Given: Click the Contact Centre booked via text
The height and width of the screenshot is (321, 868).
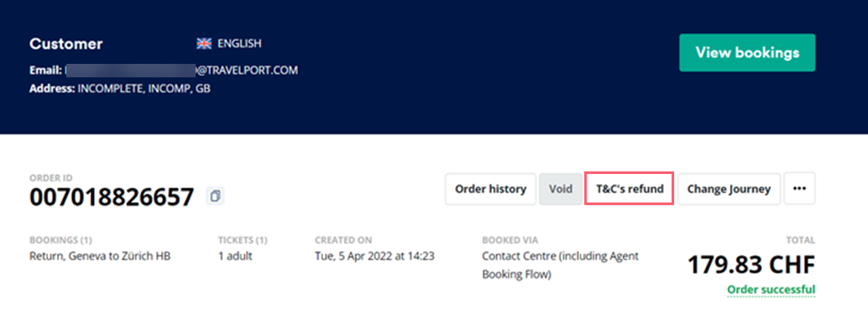Looking at the screenshot, I should pyautogui.click(x=560, y=265).
